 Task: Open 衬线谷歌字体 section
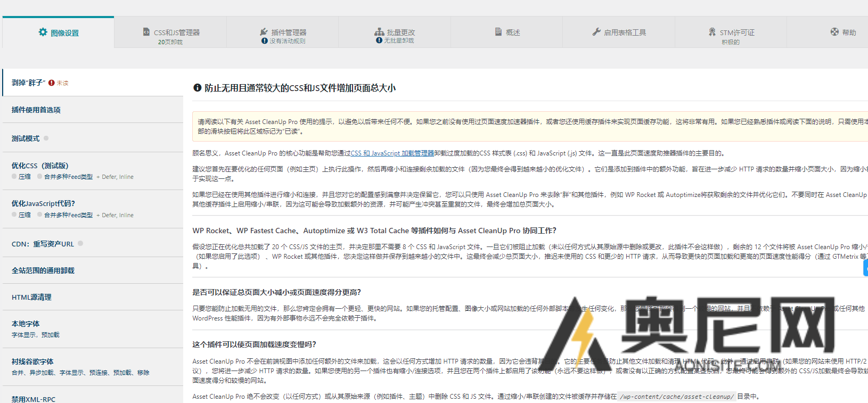(x=93, y=367)
